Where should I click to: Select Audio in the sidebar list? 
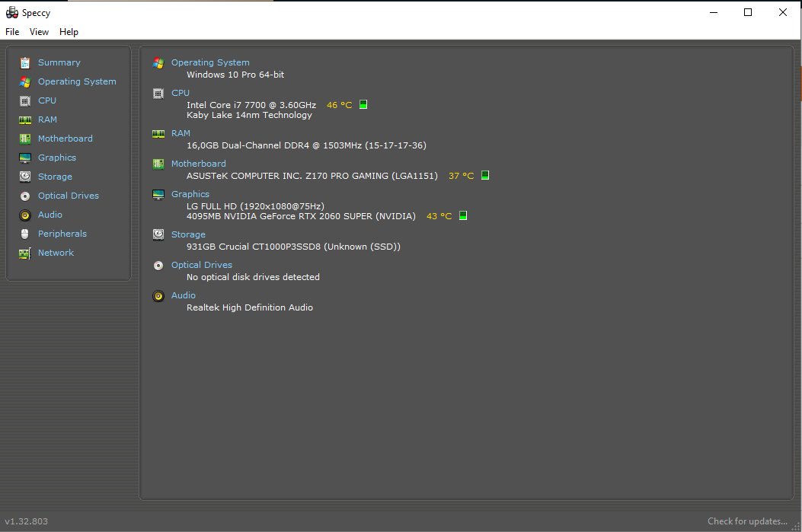click(x=50, y=215)
